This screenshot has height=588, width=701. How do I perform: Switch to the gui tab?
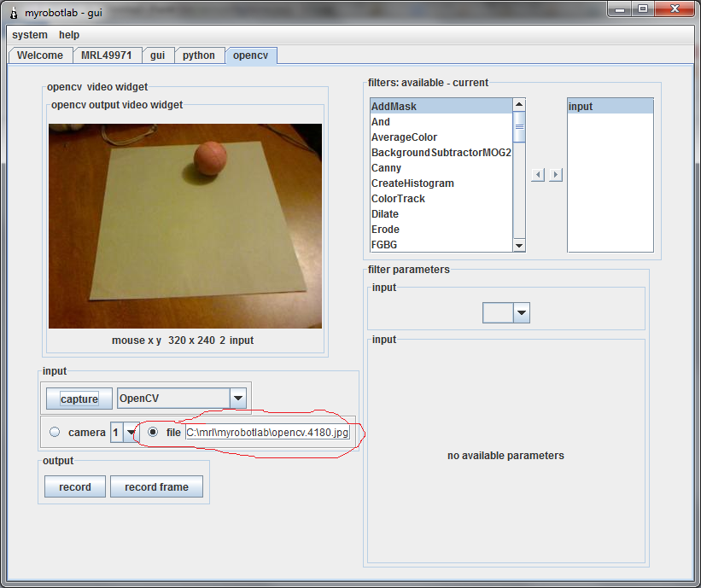click(158, 55)
